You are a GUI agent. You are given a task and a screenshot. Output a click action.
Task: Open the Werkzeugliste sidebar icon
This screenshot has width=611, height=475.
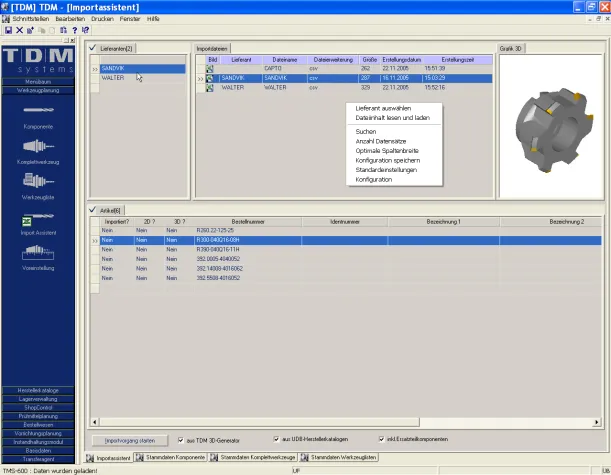click(37, 181)
